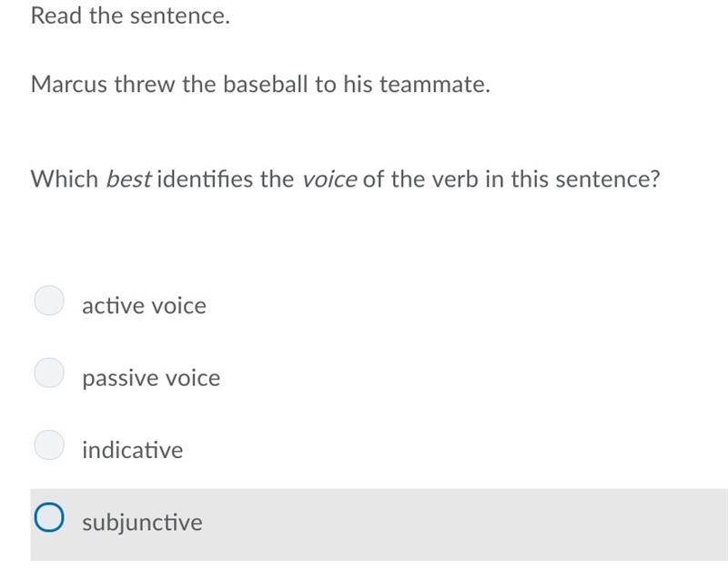Select the passive voice radio button
This screenshot has height=571, width=728.
coord(49,372)
